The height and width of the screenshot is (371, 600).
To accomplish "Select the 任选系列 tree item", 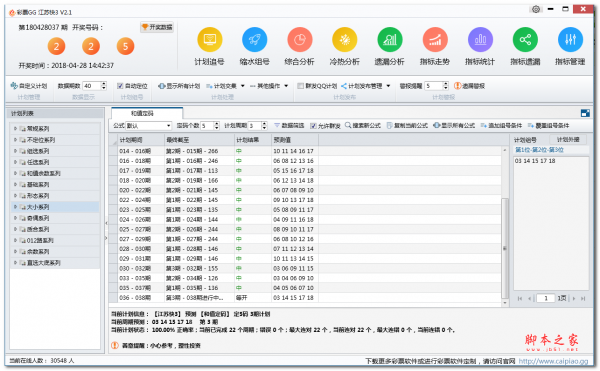I will [55, 162].
